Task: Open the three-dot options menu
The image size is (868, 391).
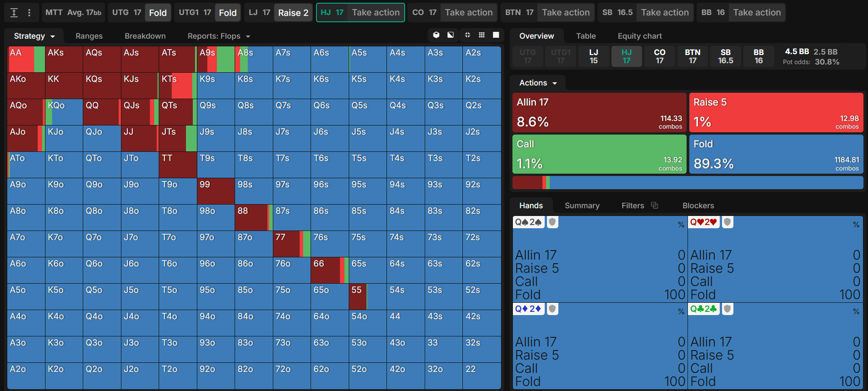Action: click(29, 13)
